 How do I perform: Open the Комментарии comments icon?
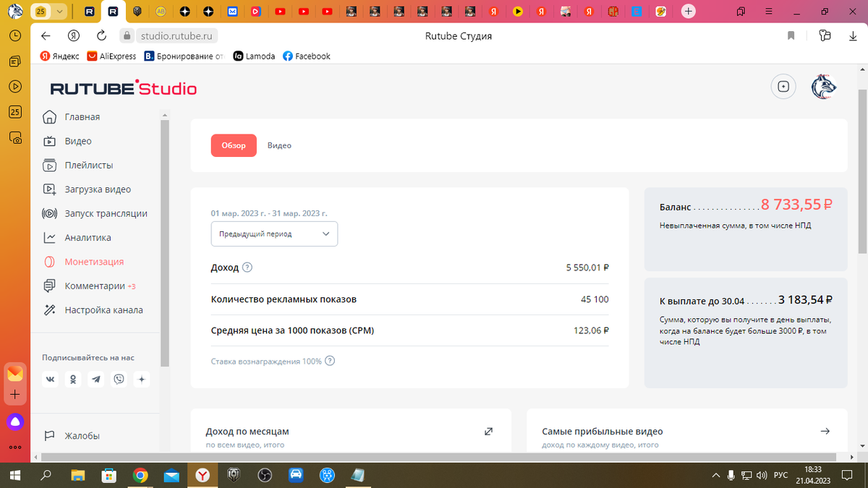(x=49, y=286)
